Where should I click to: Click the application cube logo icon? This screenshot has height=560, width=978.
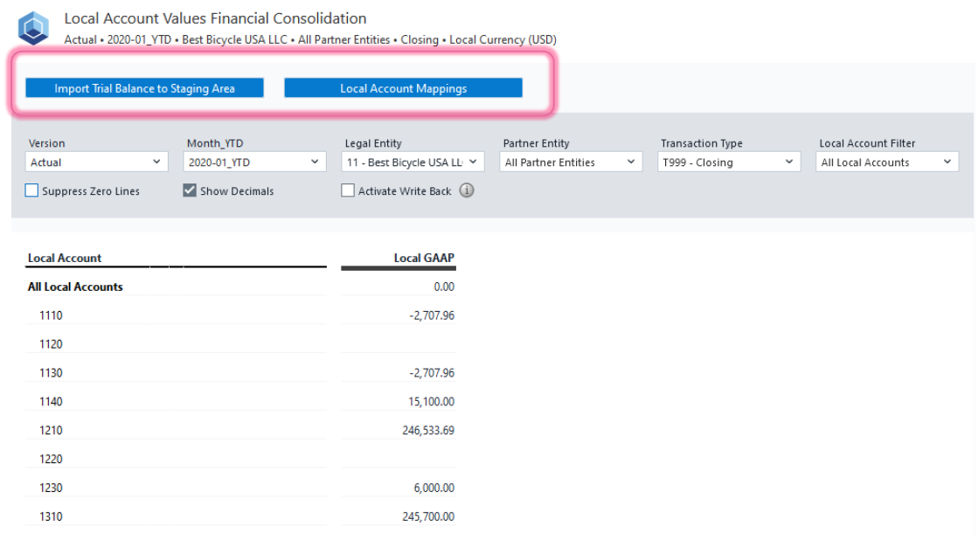(x=34, y=28)
